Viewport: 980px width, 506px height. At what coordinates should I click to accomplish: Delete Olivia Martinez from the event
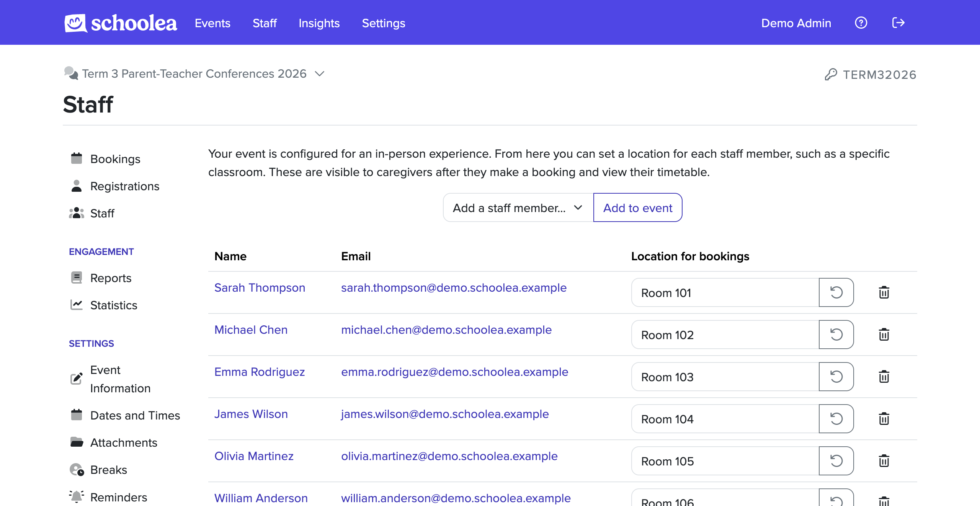pos(884,461)
